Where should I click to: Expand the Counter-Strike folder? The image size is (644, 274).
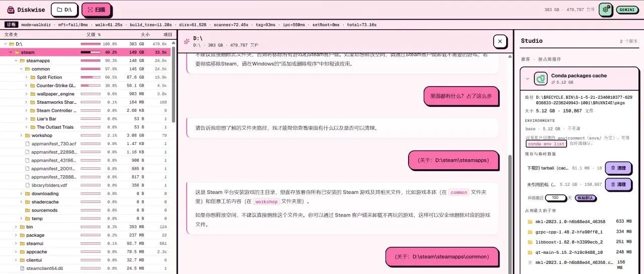(26, 86)
